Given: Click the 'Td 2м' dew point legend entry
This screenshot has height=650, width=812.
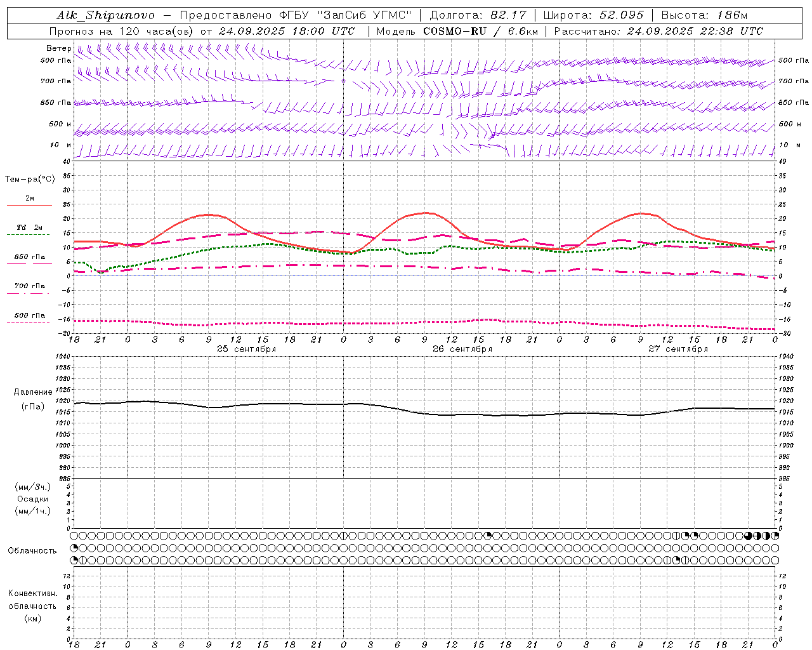Looking at the screenshot, I should coord(29,227).
